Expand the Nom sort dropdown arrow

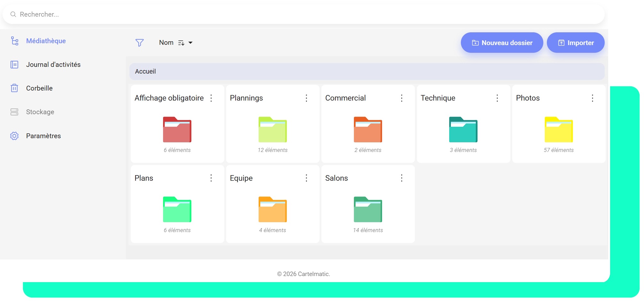pos(190,43)
